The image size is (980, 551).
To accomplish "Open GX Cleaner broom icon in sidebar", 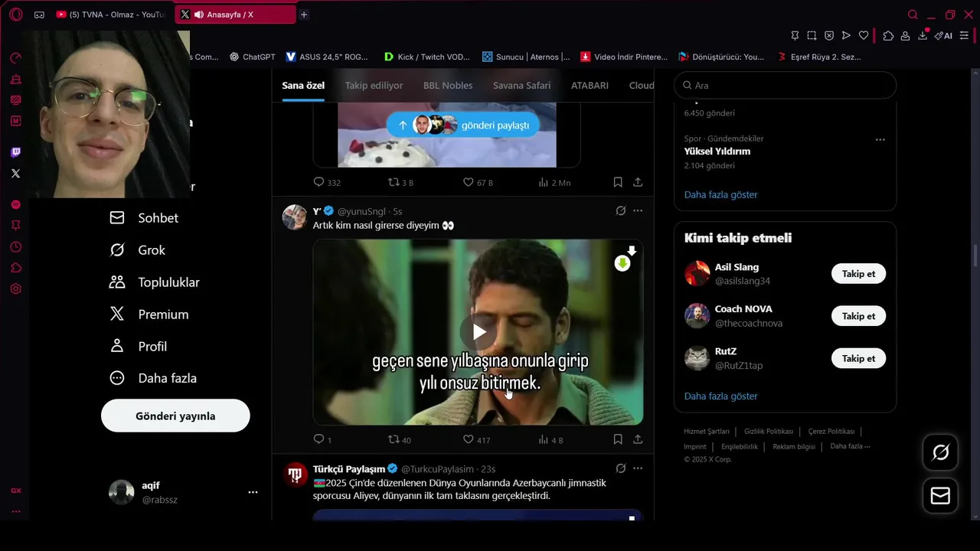I will pos(15,80).
